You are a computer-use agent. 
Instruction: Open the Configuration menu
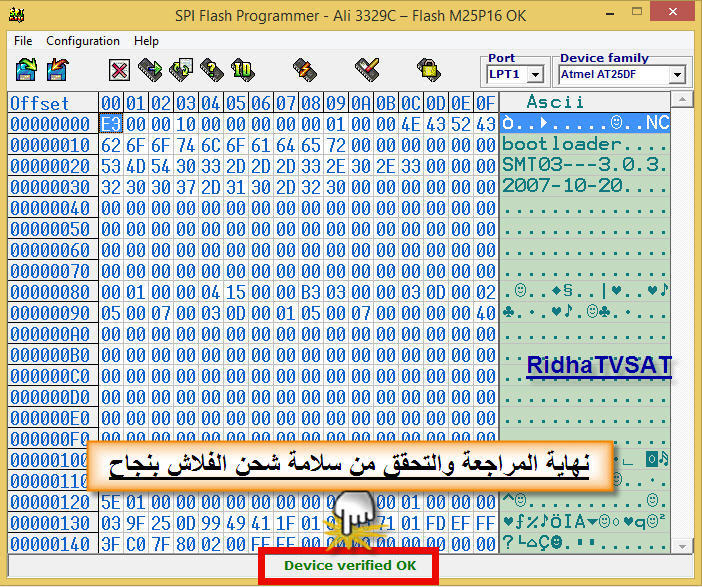coord(83,41)
